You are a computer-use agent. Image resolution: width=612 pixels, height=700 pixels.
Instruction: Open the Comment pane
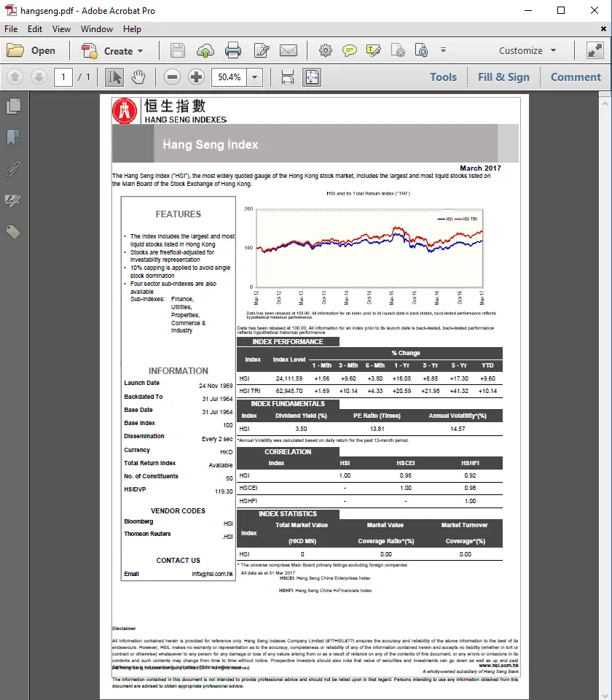pyautogui.click(x=576, y=77)
